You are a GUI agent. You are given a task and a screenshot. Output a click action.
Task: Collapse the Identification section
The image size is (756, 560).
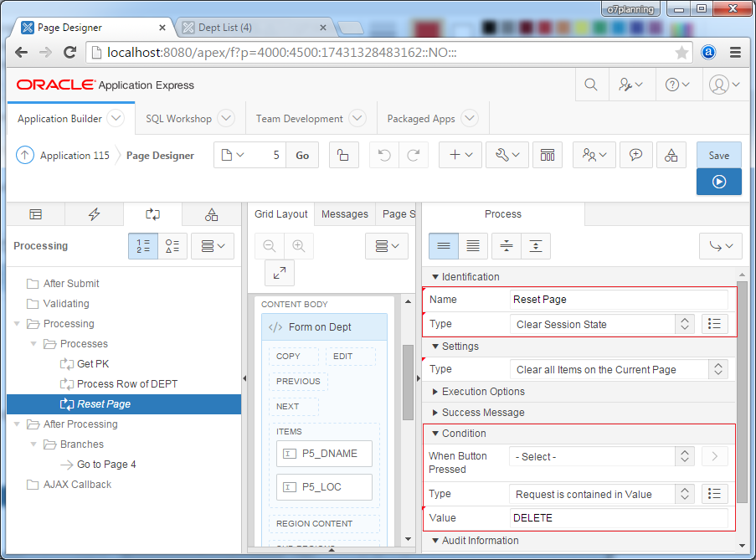coord(435,277)
